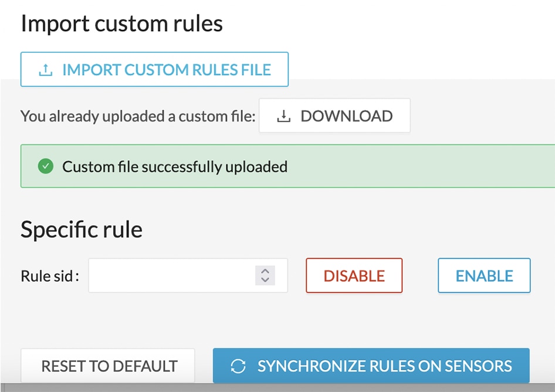Increase Rule sid with the up arrow
Screen dimensions: 555x392
pyautogui.click(x=265, y=271)
